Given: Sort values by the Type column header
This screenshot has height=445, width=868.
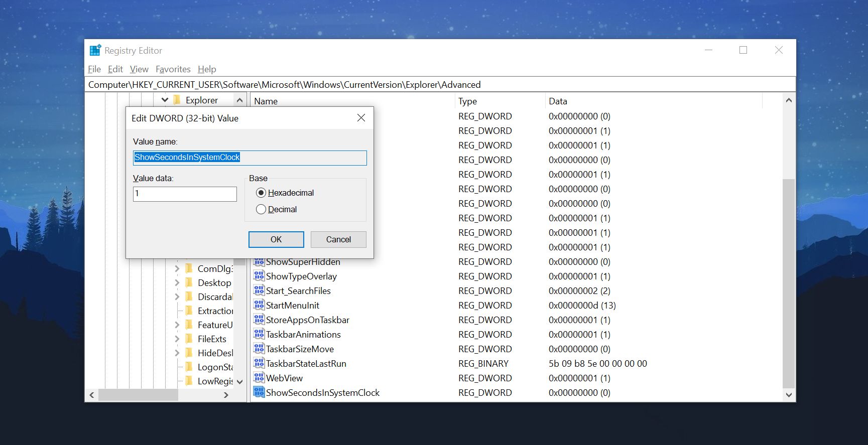Looking at the screenshot, I should pos(500,101).
